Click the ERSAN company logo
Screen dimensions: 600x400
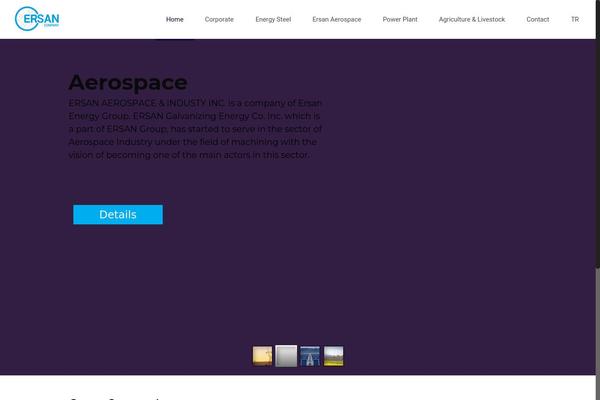[x=37, y=19]
